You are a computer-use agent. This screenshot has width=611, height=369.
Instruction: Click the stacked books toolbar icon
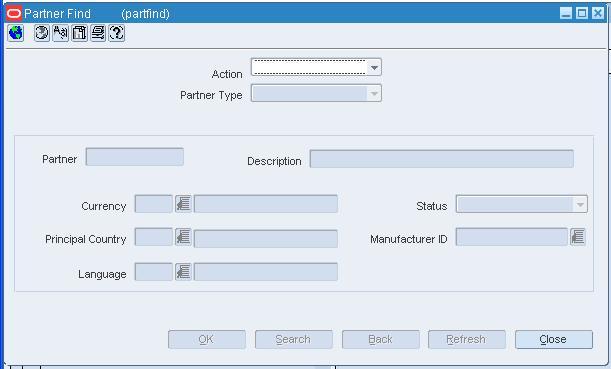coord(98,33)
